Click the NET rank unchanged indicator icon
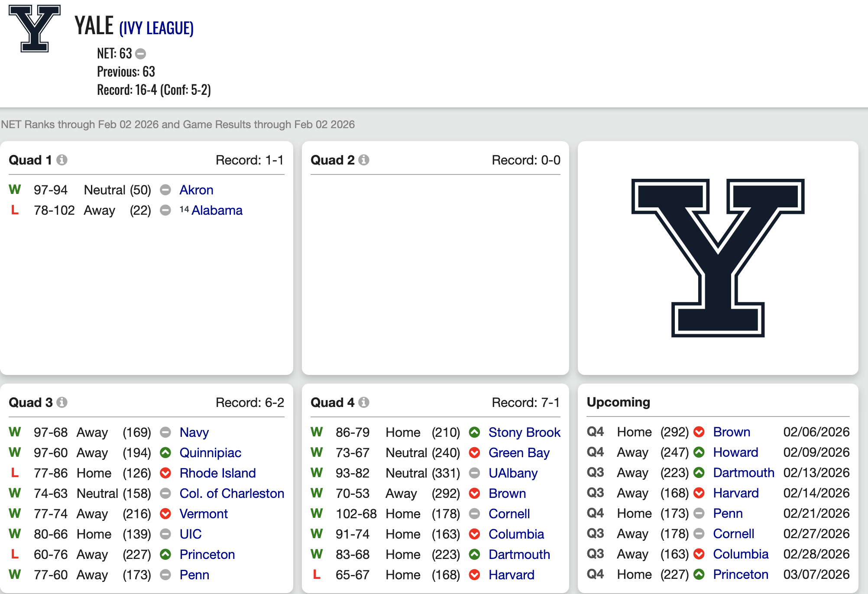868x594 pixels. pyautogui.click(x=140, y=54)
